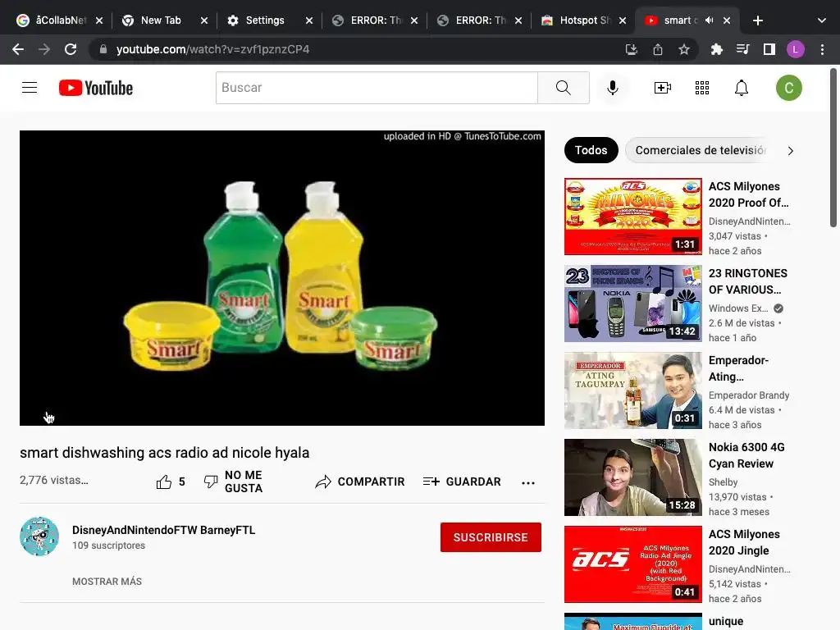The width and height of the screenshot is (840, 630).
Task: Open the YouTube hamburger guide menu
Action: 30,87
